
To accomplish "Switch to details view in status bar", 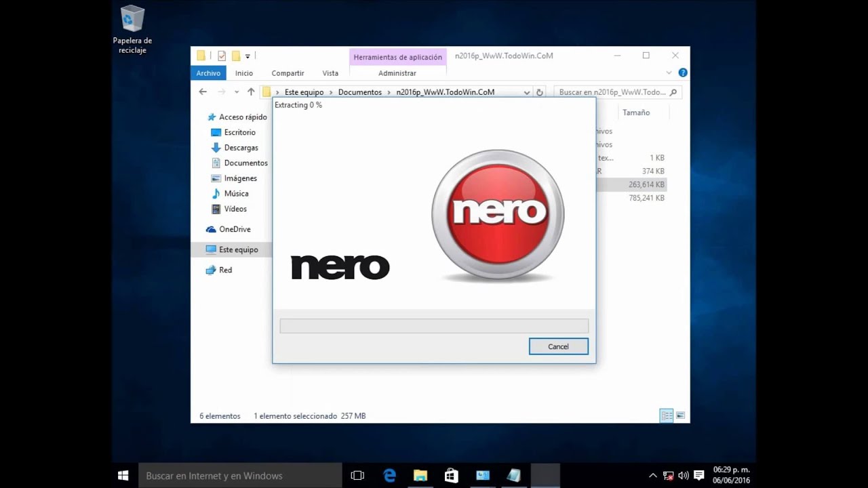I will point(667,416).
